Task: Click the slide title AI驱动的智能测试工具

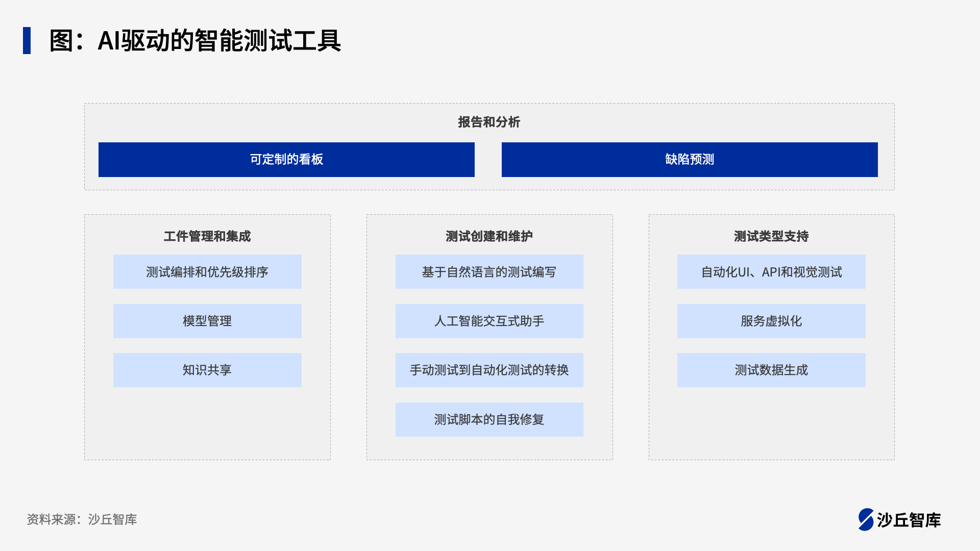Action: click(195, 41)
